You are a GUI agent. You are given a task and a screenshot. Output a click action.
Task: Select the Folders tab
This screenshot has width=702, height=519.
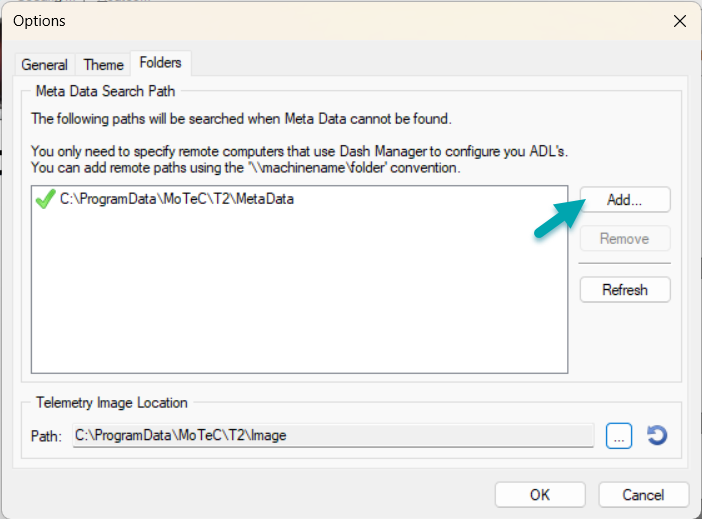160,63
